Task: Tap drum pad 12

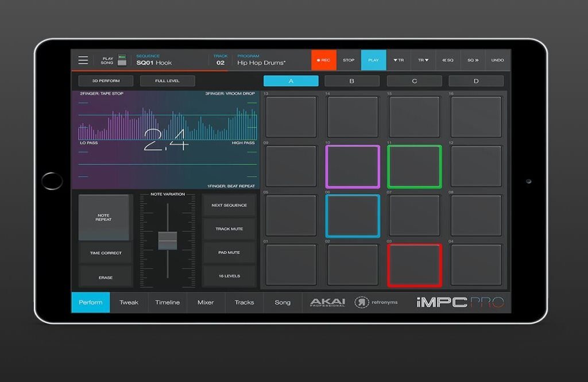Action: coord(476,167)
